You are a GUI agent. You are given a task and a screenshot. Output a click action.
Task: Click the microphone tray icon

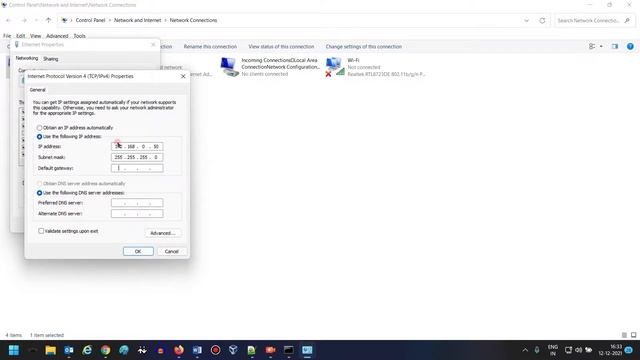(x=537, y=350)
